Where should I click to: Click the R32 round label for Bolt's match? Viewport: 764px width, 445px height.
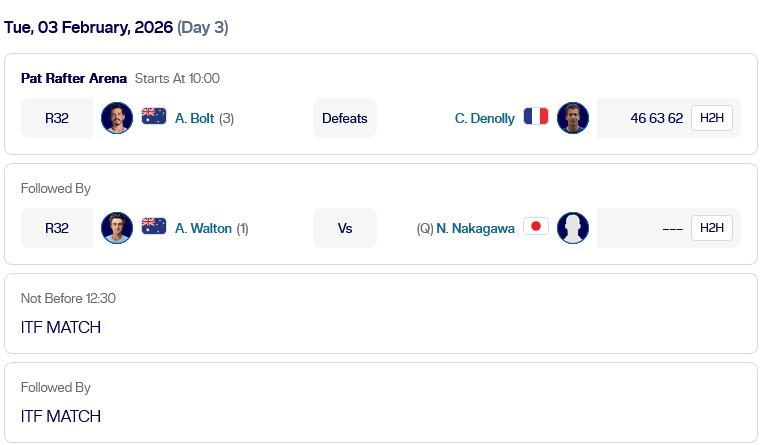click(57, 118)
